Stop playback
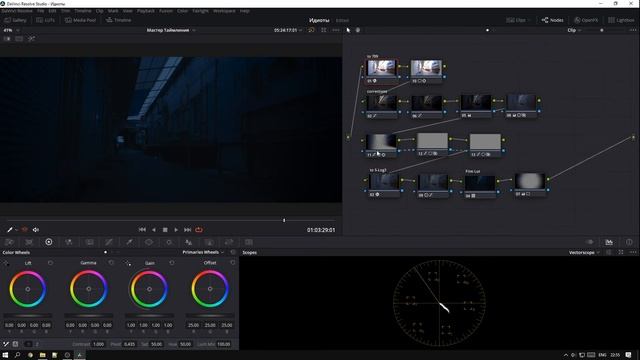The width and height of the screenshot is (640, 360). [x=165, y=230]
